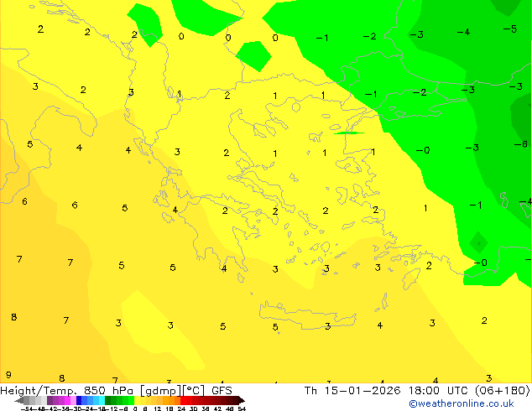This screenshot has width=532, height=411.
Task: Click the Crete island outline
Action: [308, 315]
